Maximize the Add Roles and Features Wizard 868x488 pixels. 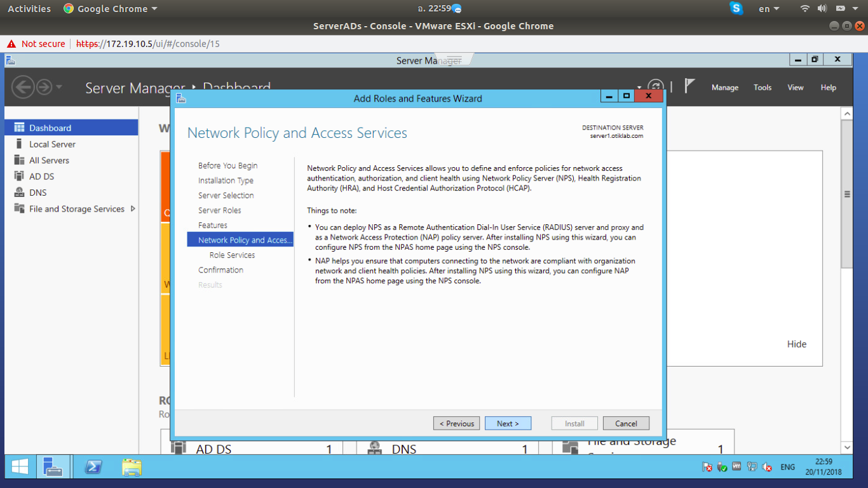627,96
